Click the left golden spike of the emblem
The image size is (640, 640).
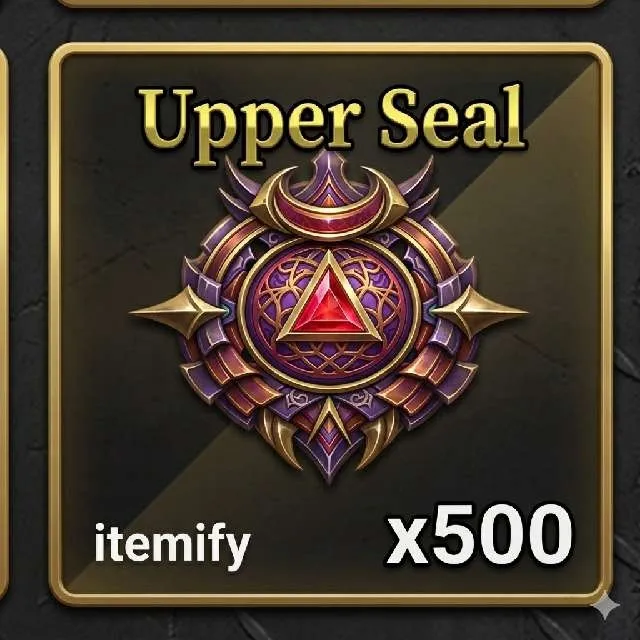pyautogui.click(x=178, y=313)
